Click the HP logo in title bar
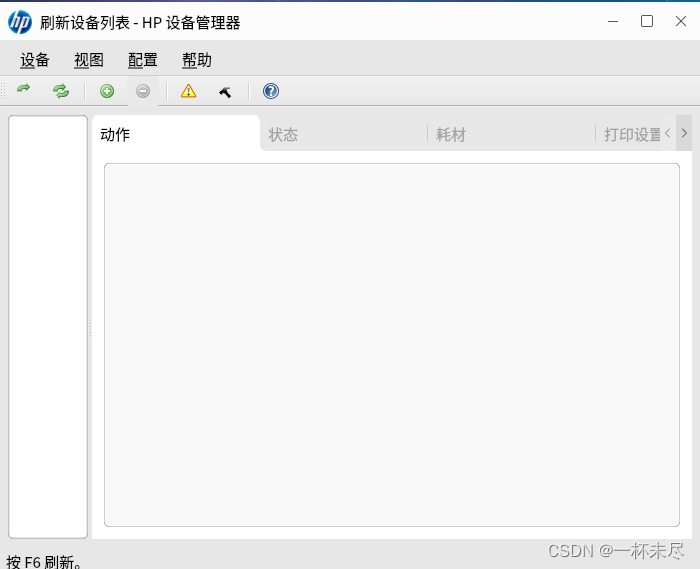Viewport: 700px width, 569px height. tap(20, 22)
